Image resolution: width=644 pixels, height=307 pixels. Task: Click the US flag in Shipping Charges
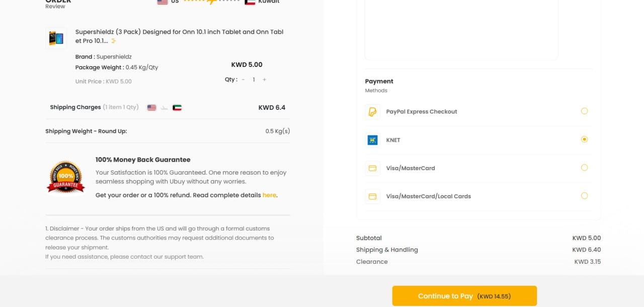point(151,108)
